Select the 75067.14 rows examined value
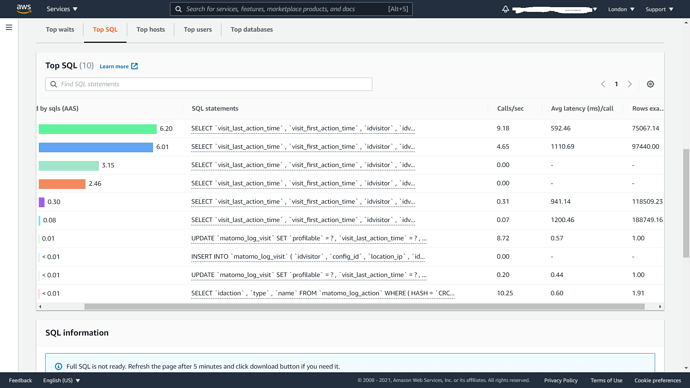Screen dimensions: 690x388 click(646, 128)
